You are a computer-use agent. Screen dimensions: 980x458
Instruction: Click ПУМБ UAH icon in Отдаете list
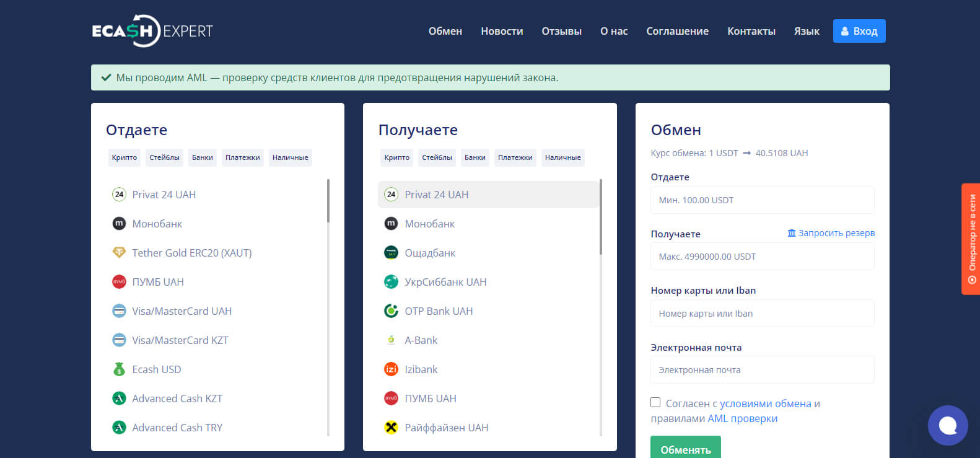(119, 282)
